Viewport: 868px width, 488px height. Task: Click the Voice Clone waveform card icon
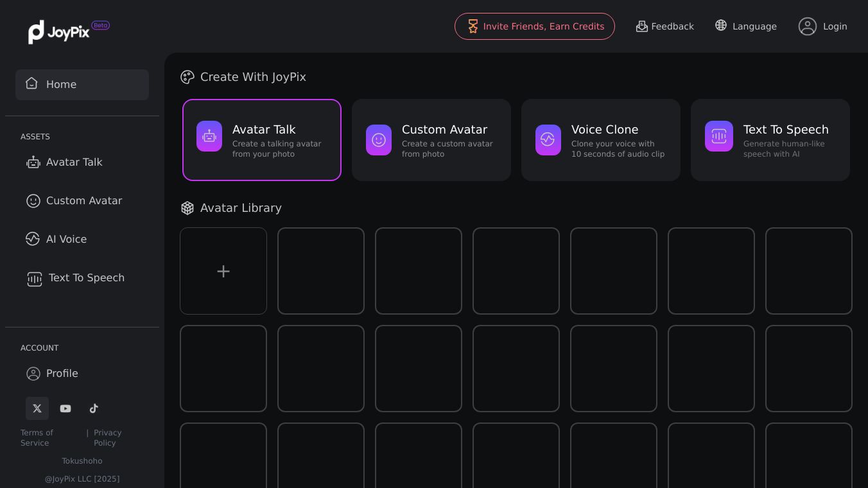click(548, 140)
